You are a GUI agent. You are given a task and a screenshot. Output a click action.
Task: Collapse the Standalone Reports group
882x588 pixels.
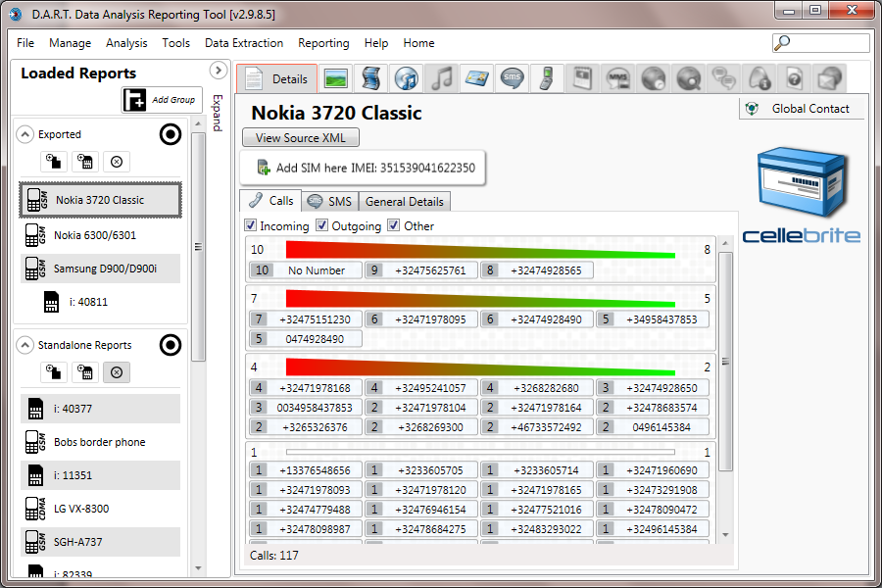pyautogui.click(x=24, y=345)
